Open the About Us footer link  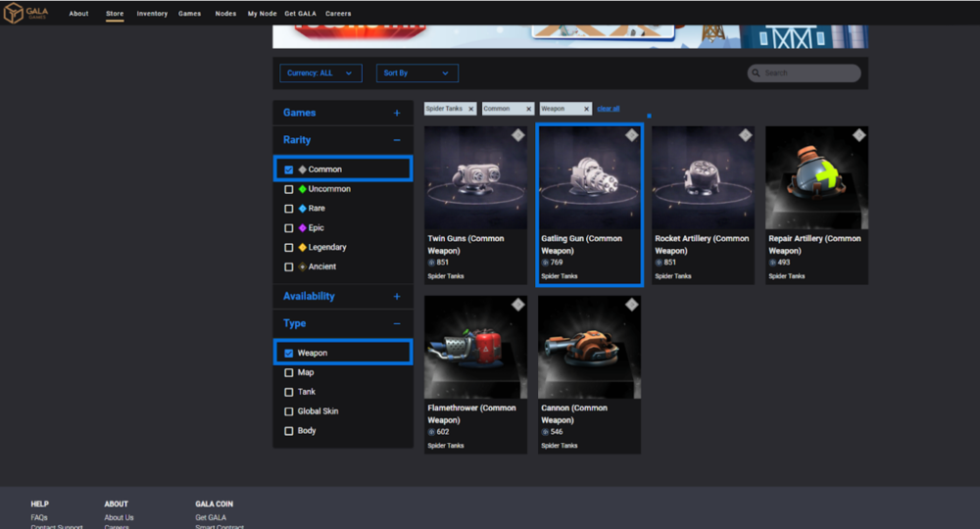[x=119, y=517]
